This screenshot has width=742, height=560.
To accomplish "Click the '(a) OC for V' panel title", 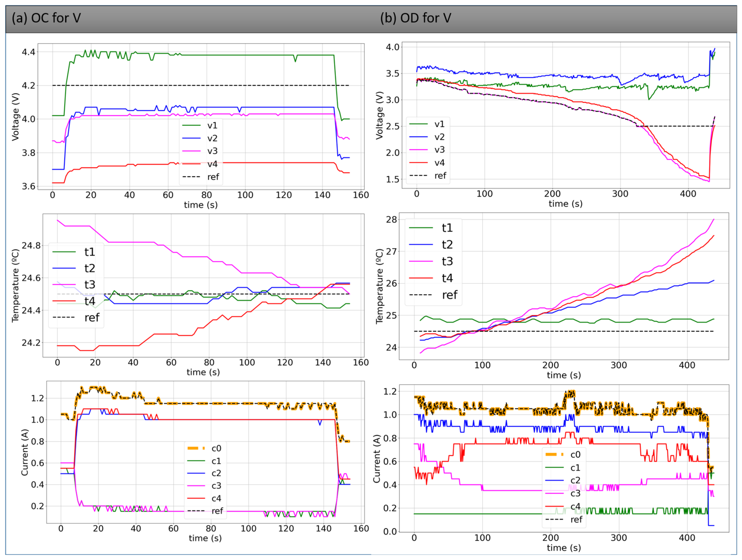I will [x=46, y=18].
